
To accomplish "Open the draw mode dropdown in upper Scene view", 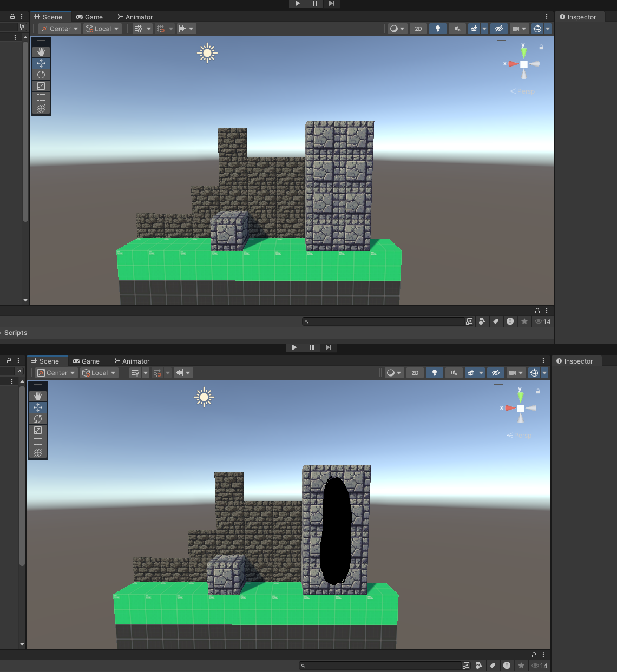I will [x=397, y=29].
